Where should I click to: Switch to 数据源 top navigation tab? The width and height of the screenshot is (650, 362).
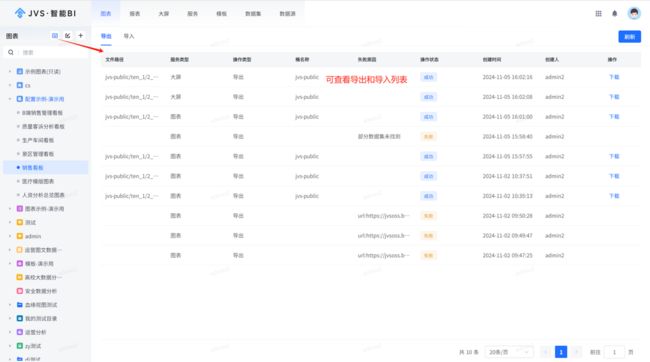point(287,14)
